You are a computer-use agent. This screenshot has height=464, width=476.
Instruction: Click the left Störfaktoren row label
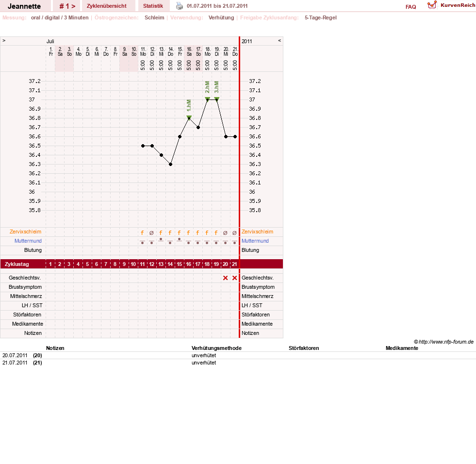pos(27,315)
